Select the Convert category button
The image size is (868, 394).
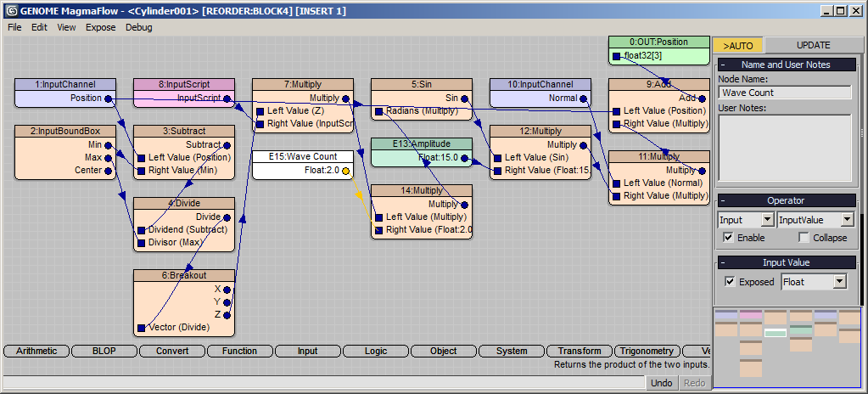[x=172, y=351]
